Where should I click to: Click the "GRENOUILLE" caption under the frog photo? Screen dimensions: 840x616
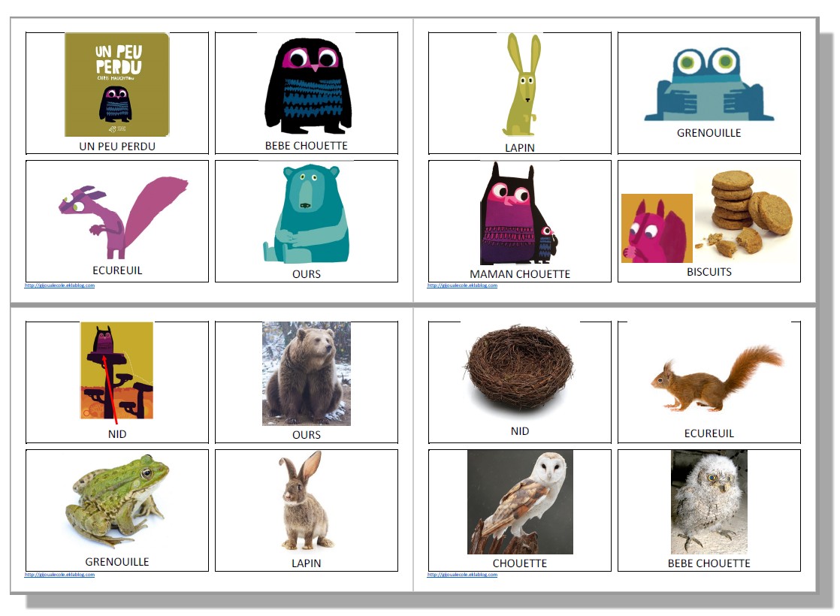117,562
